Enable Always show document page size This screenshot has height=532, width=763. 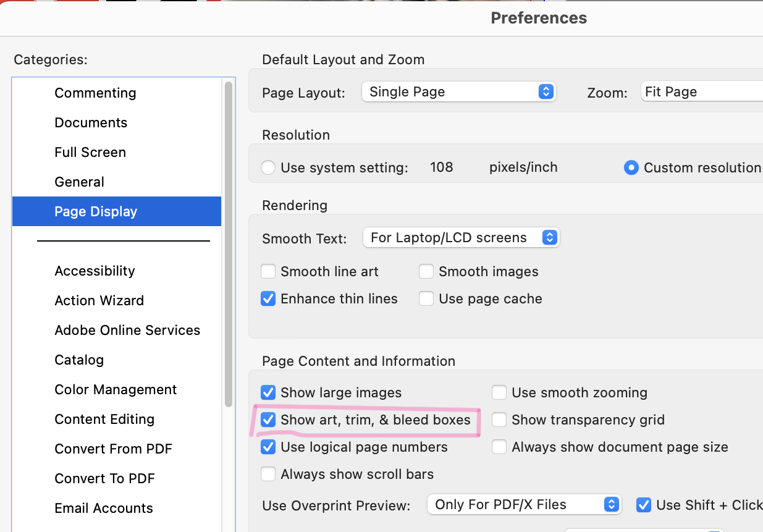tap(499, 447)
